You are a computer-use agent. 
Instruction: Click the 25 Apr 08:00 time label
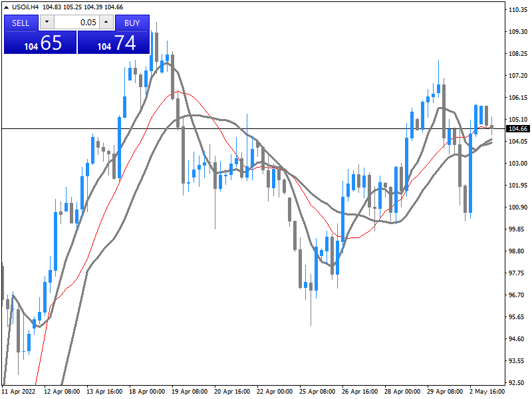coord(315,392)
